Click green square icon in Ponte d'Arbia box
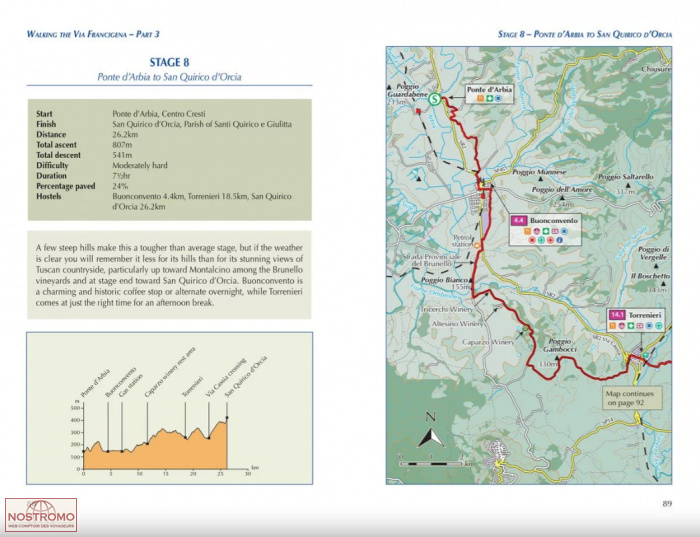The image size is (700, 537). [x=489, y=99]
